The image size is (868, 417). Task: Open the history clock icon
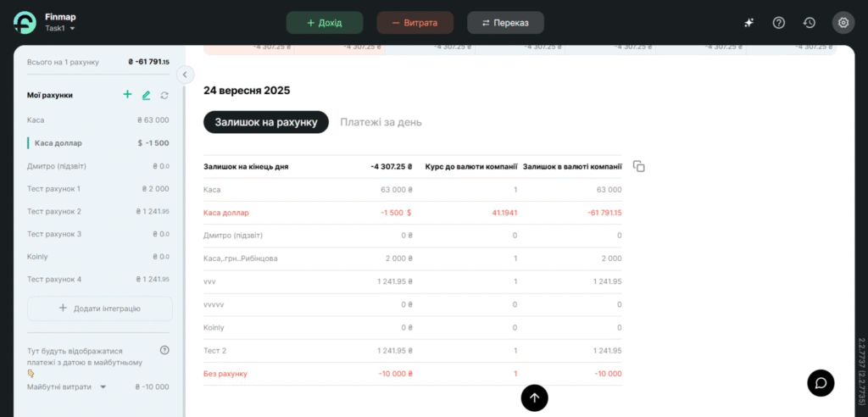[x=810, y=23]
